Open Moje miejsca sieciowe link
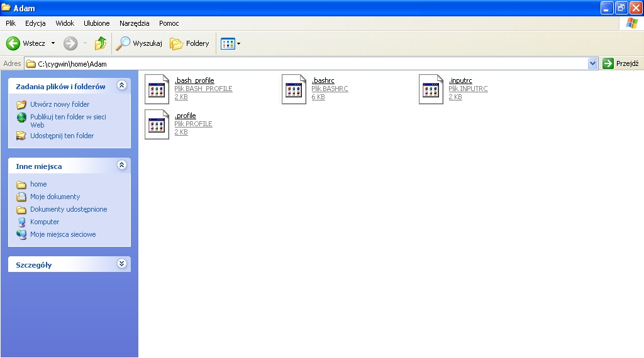Image resolution: width=644 pixels, height=358 pixels. click(x=63, y=234)
